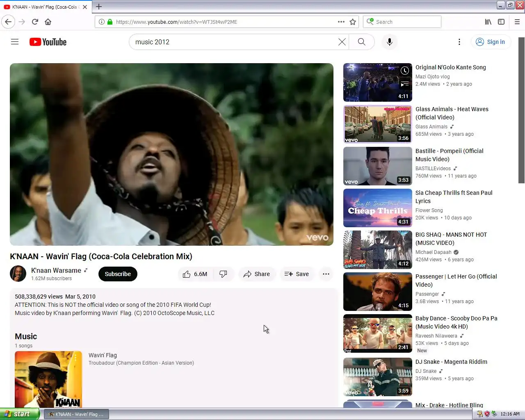Share the Wavin' Flag video
525x420 pixels.
257,274
